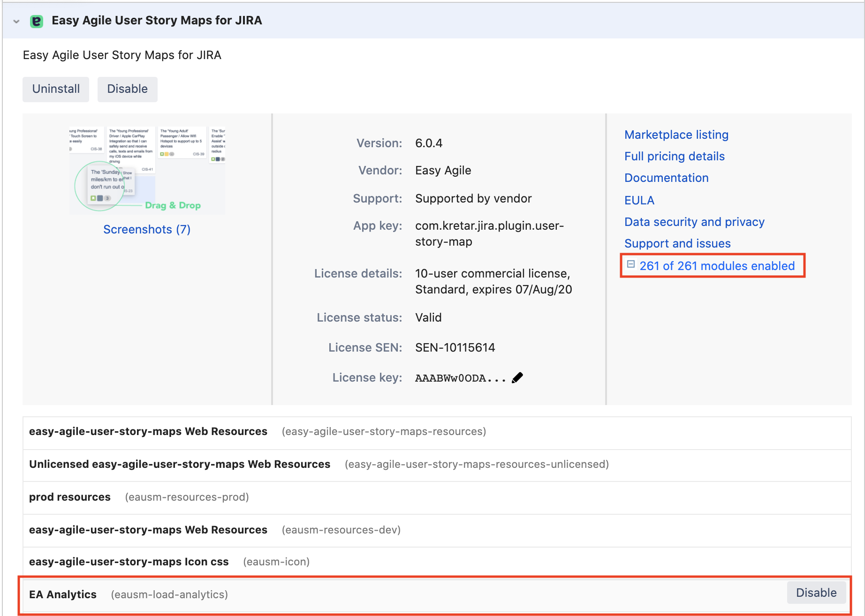Collapse the app details chevron

point(16,22)
